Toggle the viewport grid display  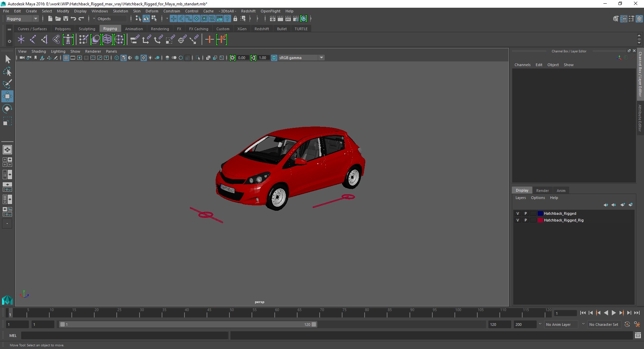[66, 58]
